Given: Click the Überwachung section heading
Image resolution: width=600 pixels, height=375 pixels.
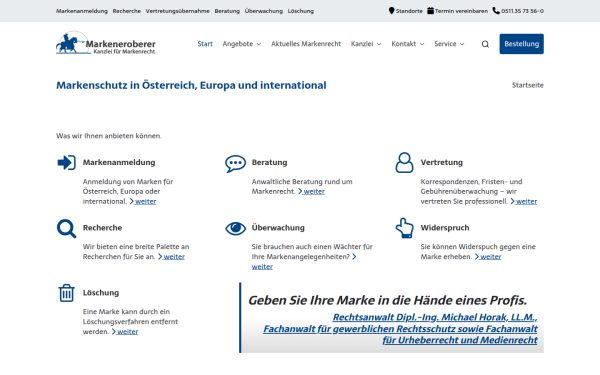Looking at the screenshot, I should (x=278, y=228).
